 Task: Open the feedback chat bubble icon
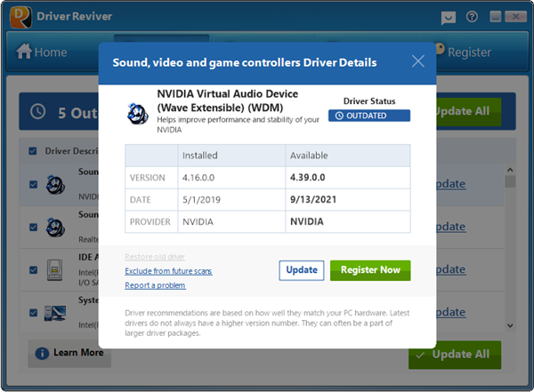point(449,18)
